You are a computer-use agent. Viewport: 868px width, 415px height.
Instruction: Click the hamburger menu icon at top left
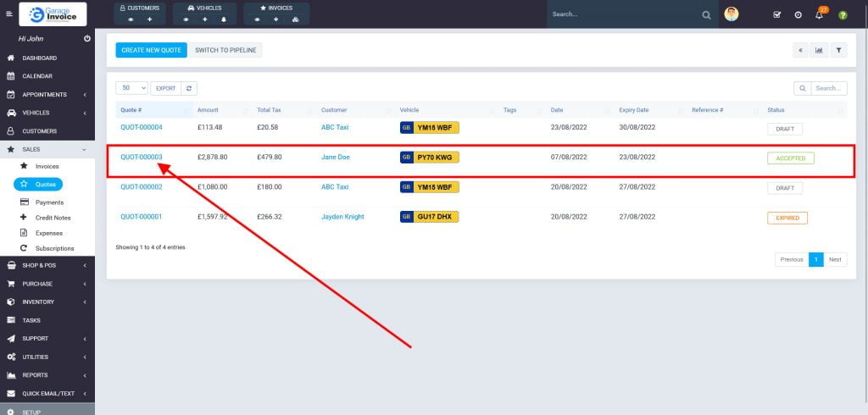9,14
